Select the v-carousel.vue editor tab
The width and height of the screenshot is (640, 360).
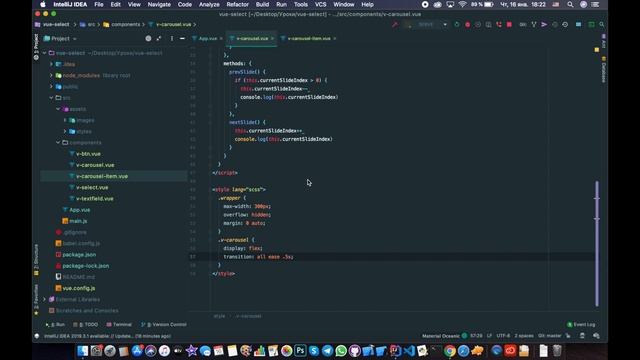click(252, 38)
